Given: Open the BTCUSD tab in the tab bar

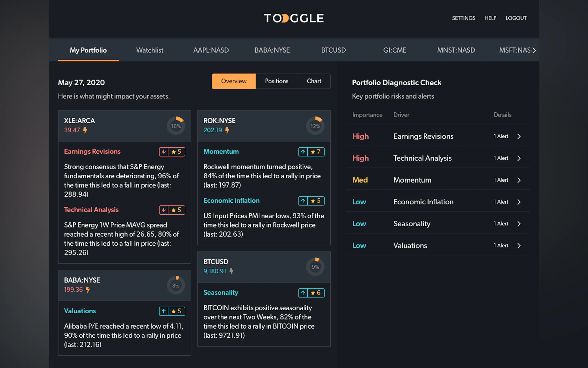Looking at the screenshot, I should coord(334,50).
